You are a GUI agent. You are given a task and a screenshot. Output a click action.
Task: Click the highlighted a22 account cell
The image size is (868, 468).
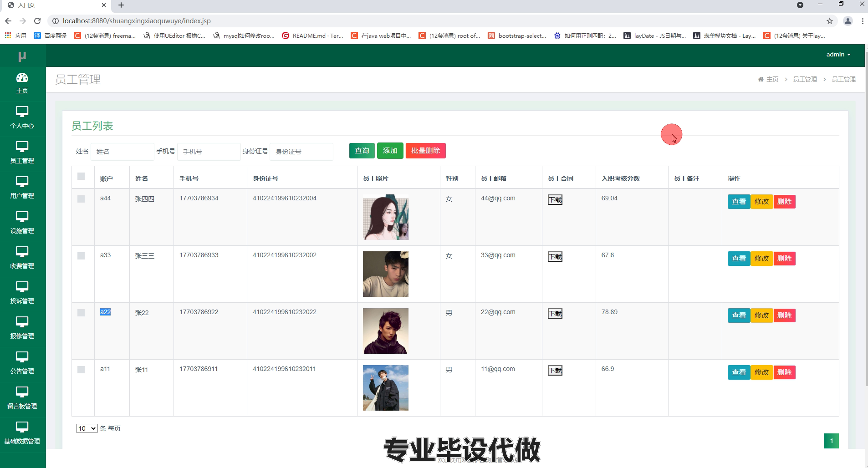(105, 312)
